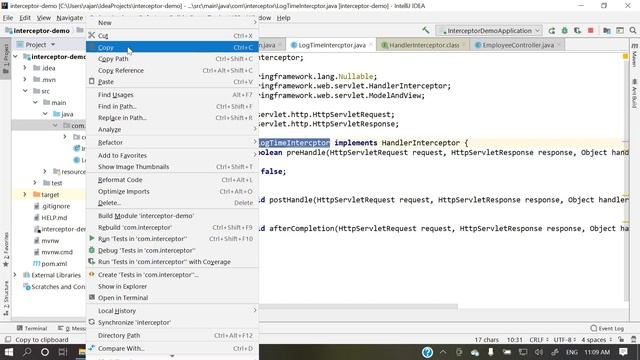This screenshot has width=640, height=360.
Task: Open the New submenu
Action: 172,23
